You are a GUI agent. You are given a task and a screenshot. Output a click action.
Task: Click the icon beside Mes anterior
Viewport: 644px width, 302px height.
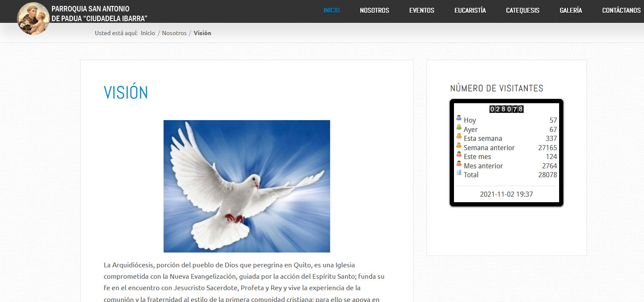459,164
